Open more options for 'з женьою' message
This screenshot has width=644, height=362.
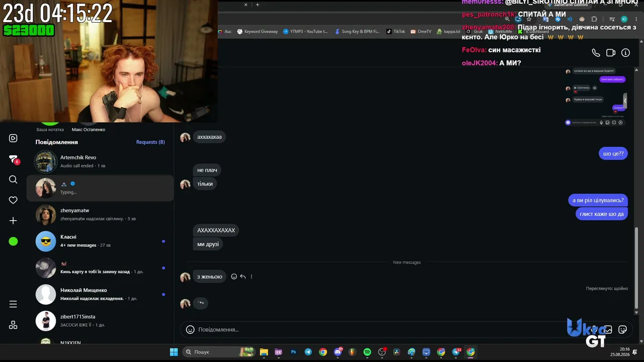[x=252, y=277]
